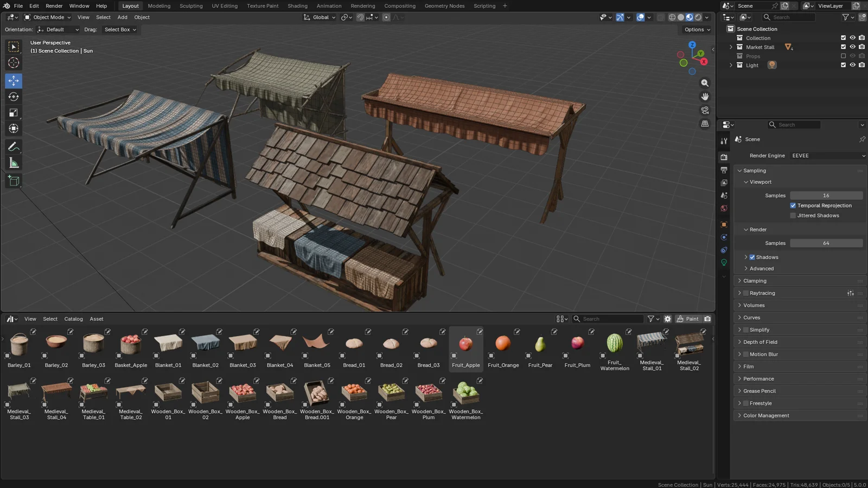
Task: Expand the Color Management section
Action: [x=765, y=415]
